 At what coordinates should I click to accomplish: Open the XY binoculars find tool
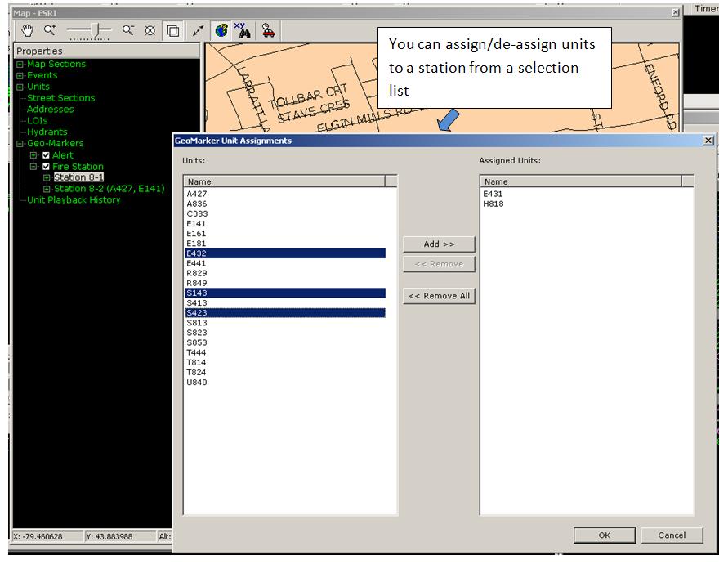point(242,30)
